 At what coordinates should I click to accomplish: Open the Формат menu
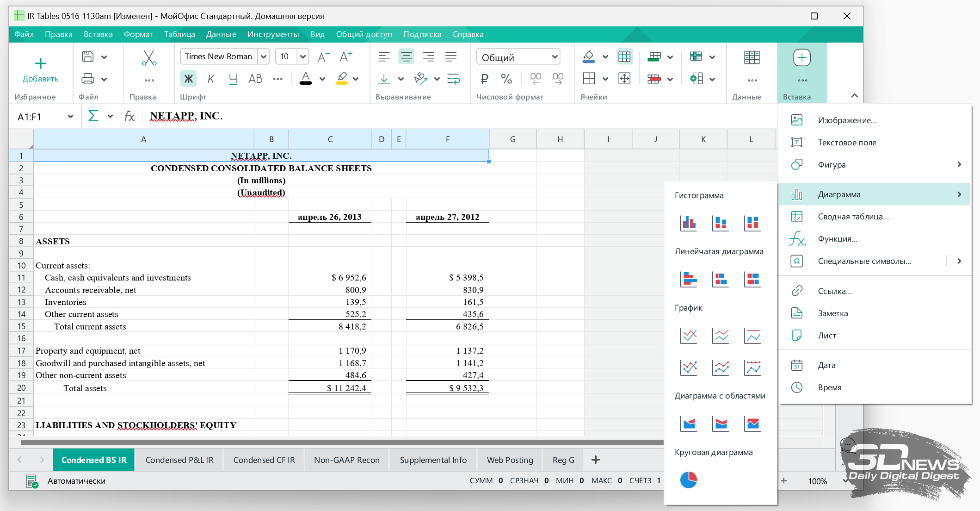coord(138,34)
